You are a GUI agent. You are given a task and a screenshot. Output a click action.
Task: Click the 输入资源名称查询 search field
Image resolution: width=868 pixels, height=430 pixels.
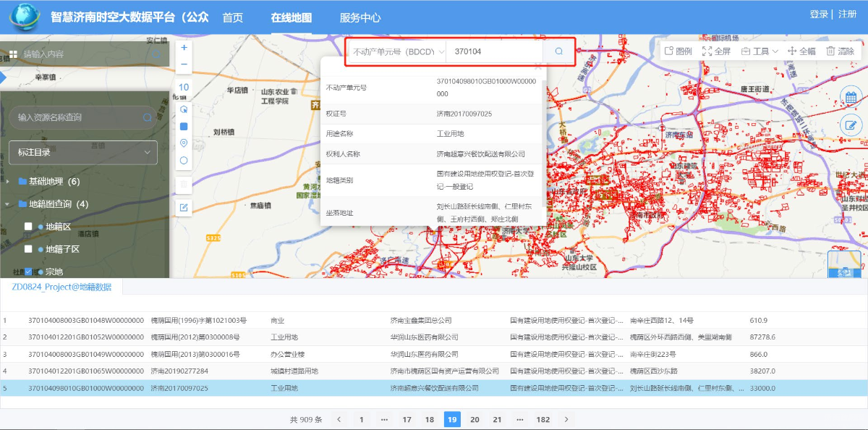pyautogui.click(x=76, y=117)
